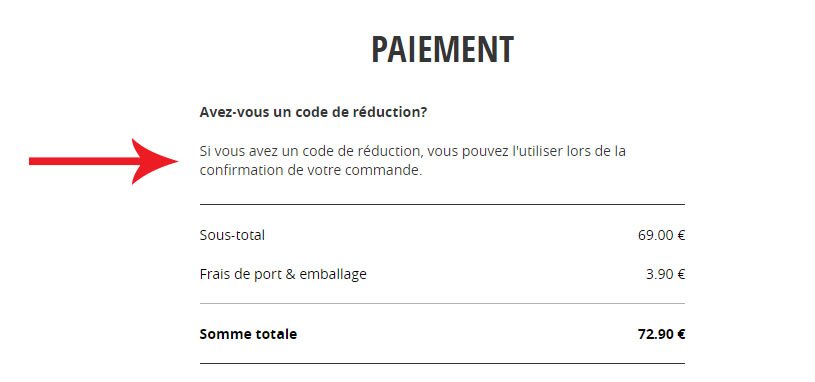Click the ampersand in the shipping label
The height and width of the screenshot is (382, 815).
pos(290,274)
